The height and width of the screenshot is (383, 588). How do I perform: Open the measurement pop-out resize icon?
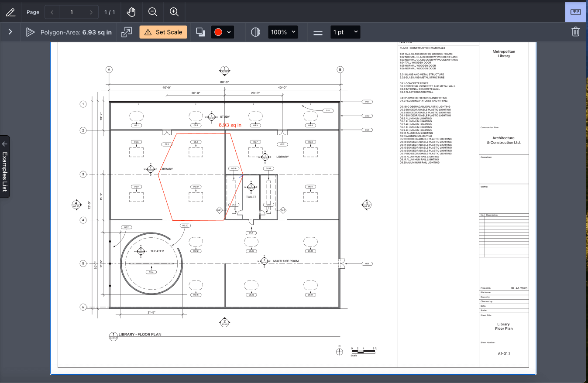click(x=127, y=31)
